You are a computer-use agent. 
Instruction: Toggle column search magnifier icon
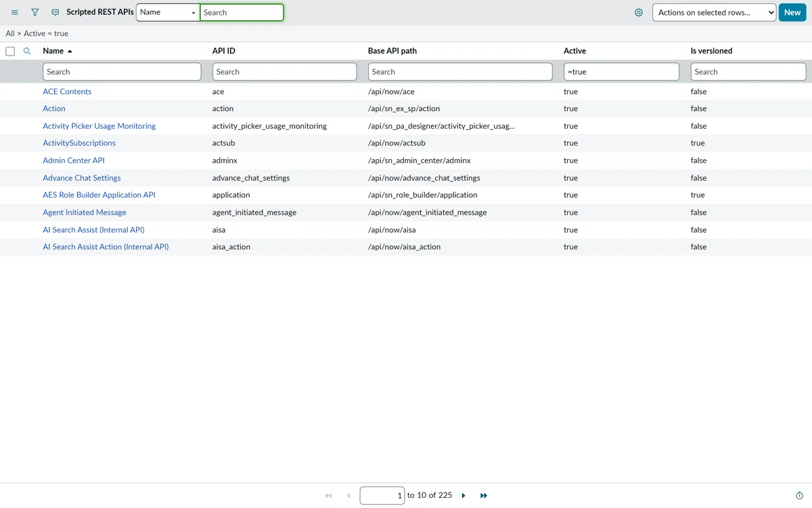pyautogui.click(x=27, y=51)
